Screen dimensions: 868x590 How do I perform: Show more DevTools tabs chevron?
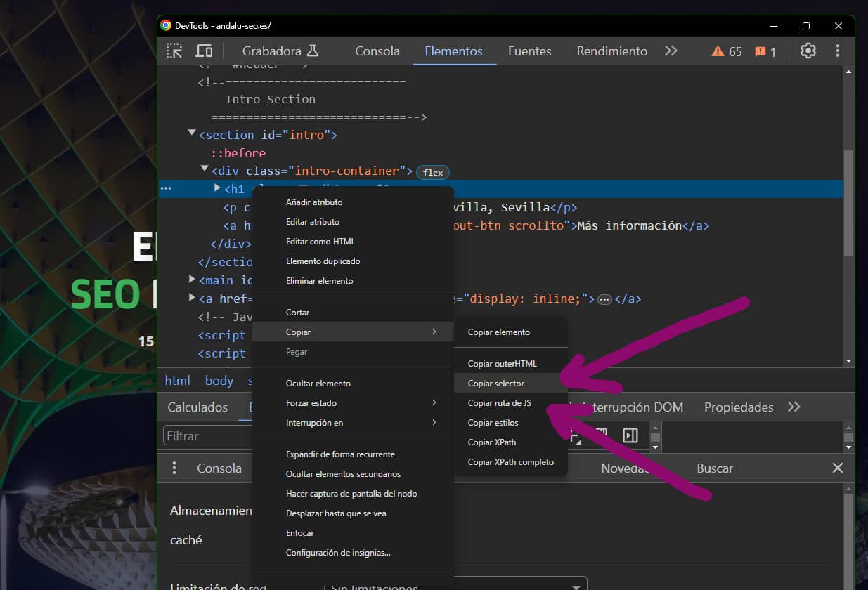click(x=671, y=51)
